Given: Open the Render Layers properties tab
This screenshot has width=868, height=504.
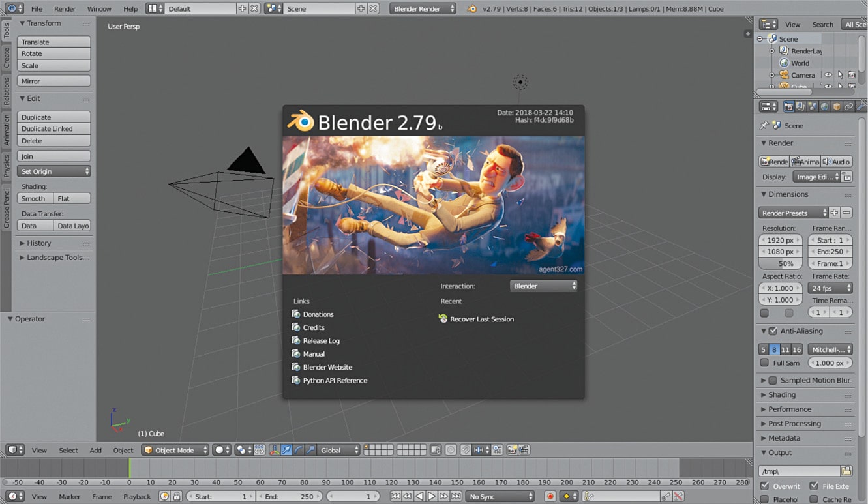Looking at the screenshot, I should 800,106.
